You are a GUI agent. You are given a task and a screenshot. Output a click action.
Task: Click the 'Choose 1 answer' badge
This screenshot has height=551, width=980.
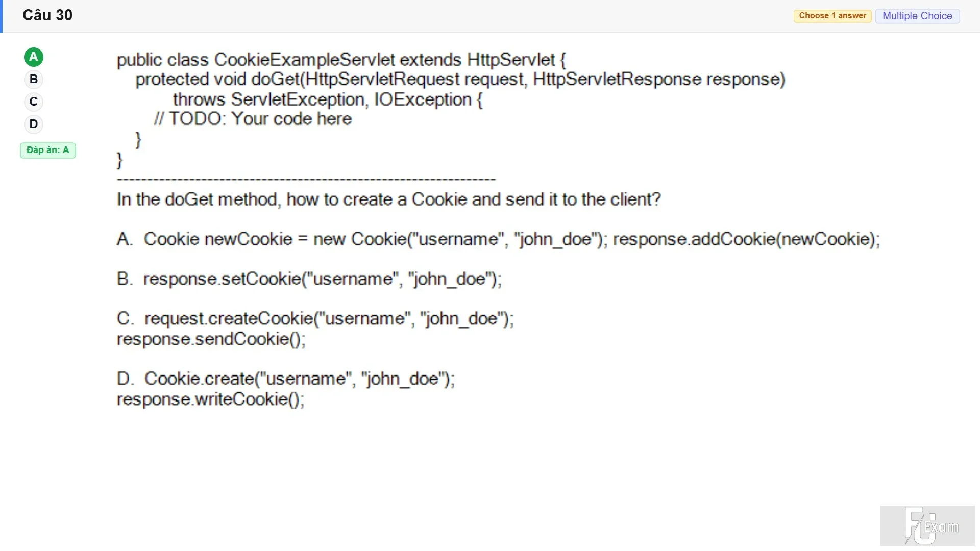point(832,16)
